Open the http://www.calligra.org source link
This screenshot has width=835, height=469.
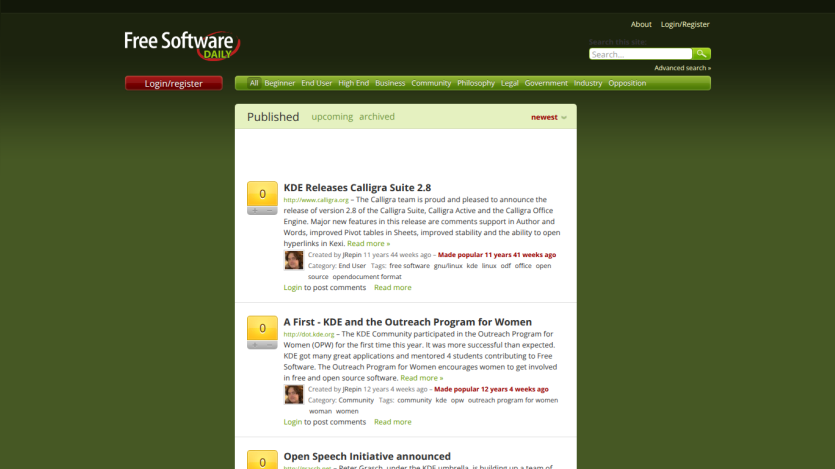point(316,200)
